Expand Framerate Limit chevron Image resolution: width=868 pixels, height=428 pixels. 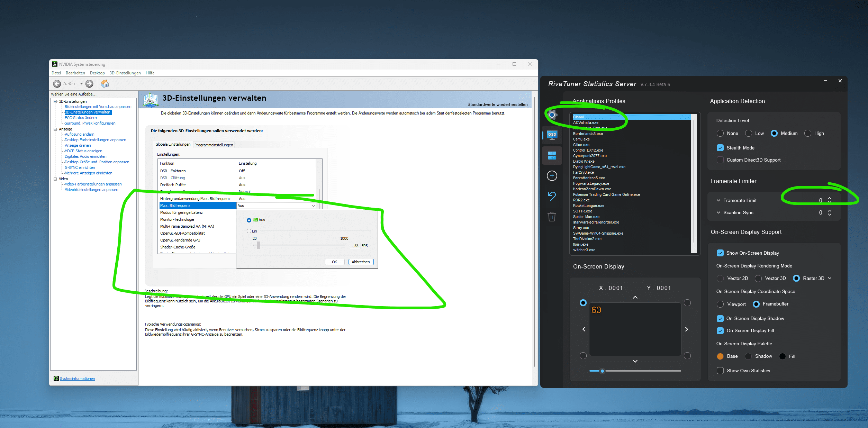[718, 200]
